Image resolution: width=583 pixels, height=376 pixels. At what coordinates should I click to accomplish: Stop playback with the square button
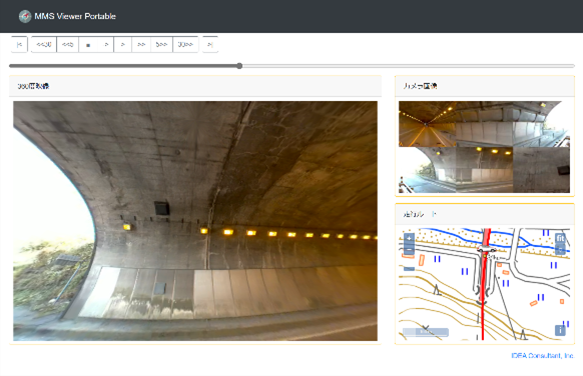(88, 45)
